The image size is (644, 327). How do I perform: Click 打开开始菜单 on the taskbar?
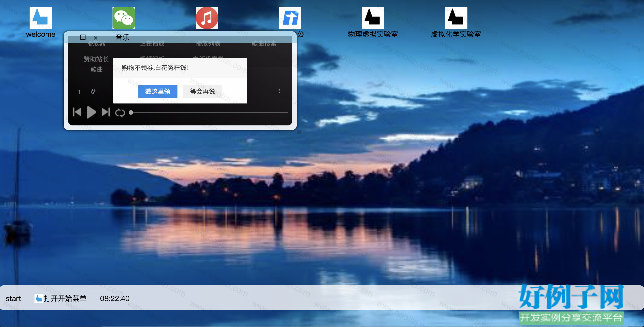60,298
